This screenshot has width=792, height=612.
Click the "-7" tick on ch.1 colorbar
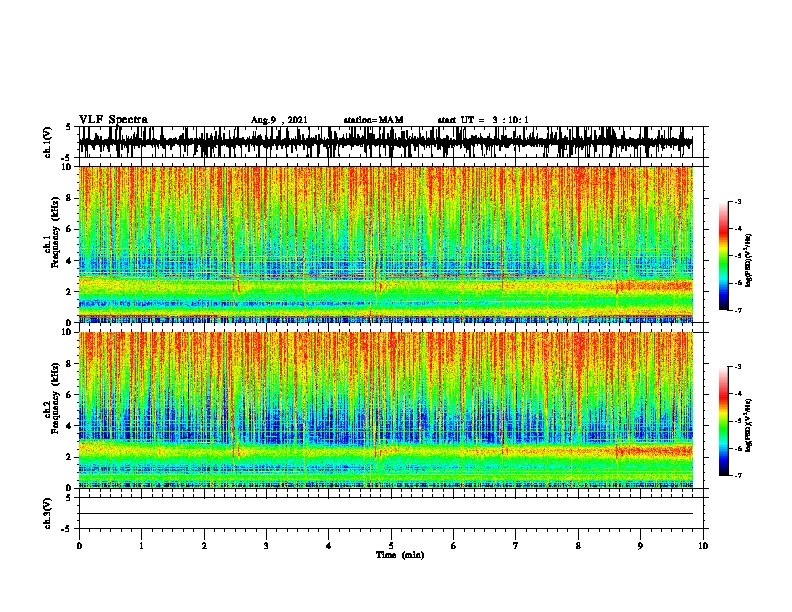point(738,310)
